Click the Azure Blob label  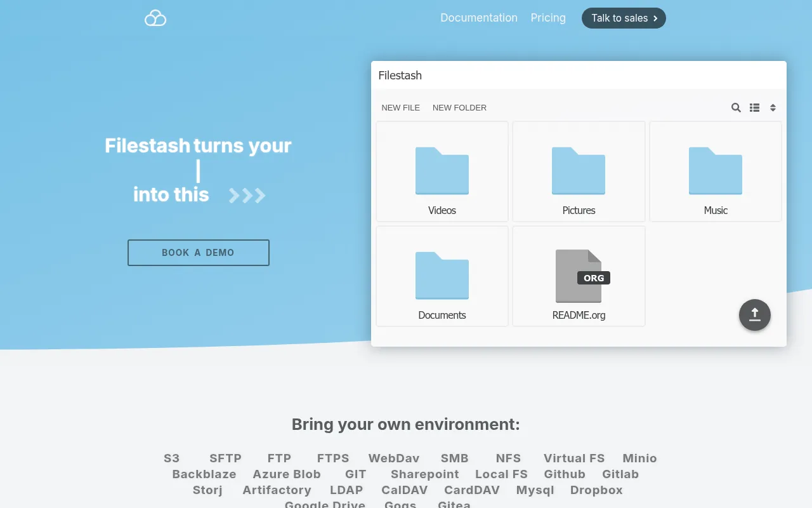pos(287,474)
